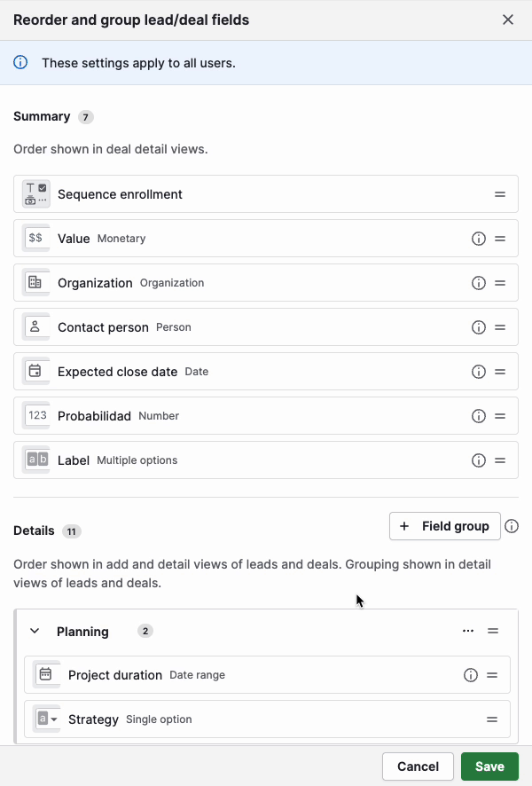This screenshot has width=532, height=786.
Task: Click the Probabilidad field info icon
Action: [x=479, y=416]
